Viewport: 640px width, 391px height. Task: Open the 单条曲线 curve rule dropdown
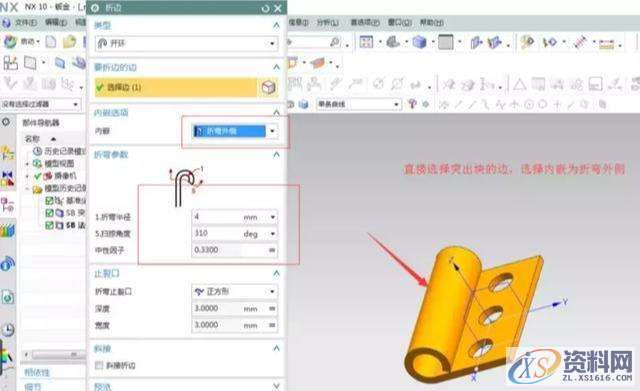358,104
